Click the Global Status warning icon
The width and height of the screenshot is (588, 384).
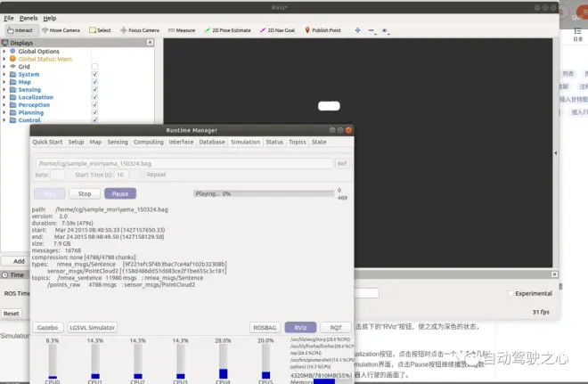pos(12,59)
